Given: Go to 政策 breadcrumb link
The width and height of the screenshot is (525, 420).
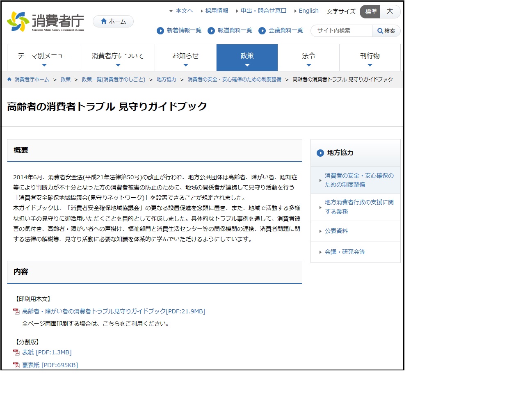Looking at the screenshot, I should (66, 80).
